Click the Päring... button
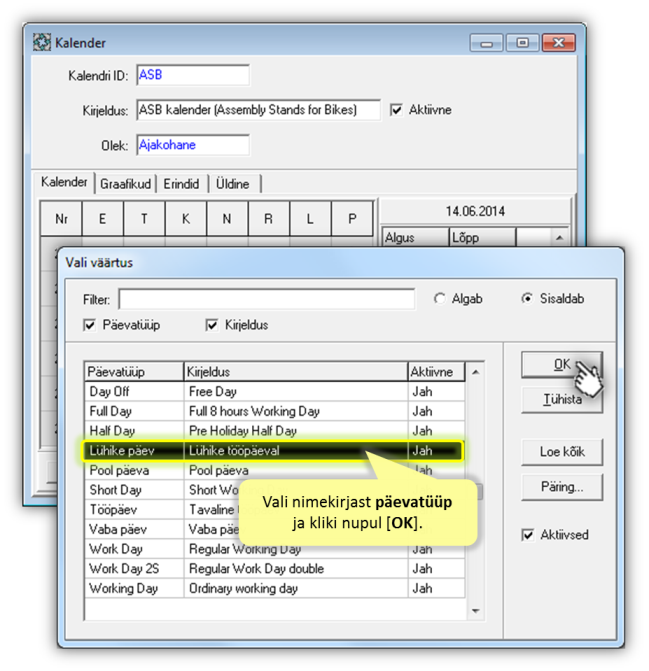The image size is (649, 671). coord(562,487)
